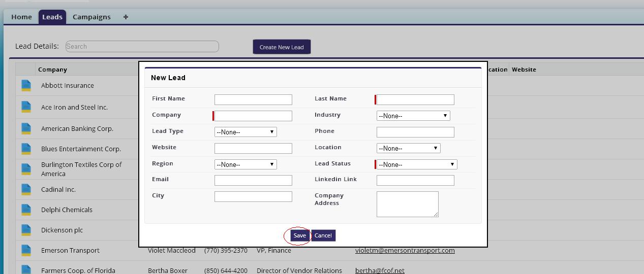Expand the Lead Status dropdown
This screenshot has height=274, width=644.
pos(417,164)
